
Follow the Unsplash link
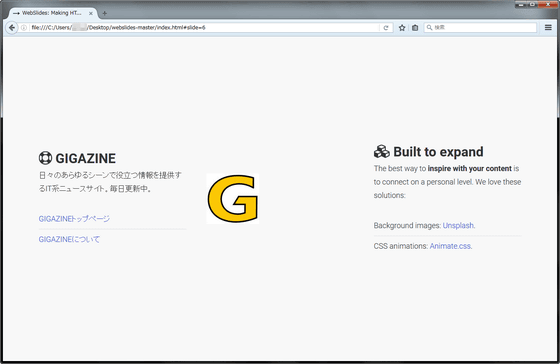point(458,225)
